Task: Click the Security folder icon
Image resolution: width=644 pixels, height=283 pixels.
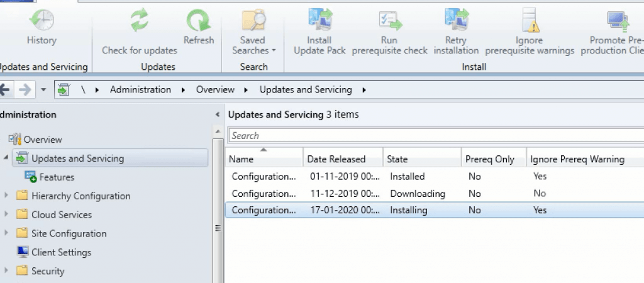Action: (x=22, y=270)
